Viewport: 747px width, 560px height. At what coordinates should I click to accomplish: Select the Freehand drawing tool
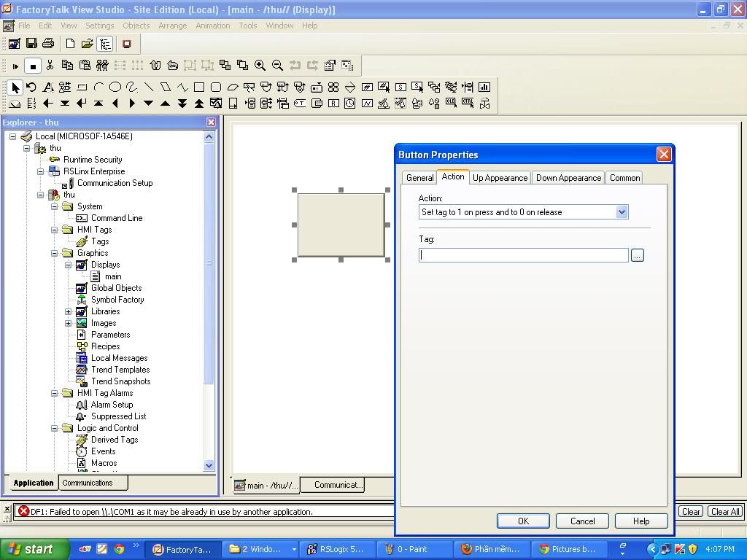tap(132, 87)
